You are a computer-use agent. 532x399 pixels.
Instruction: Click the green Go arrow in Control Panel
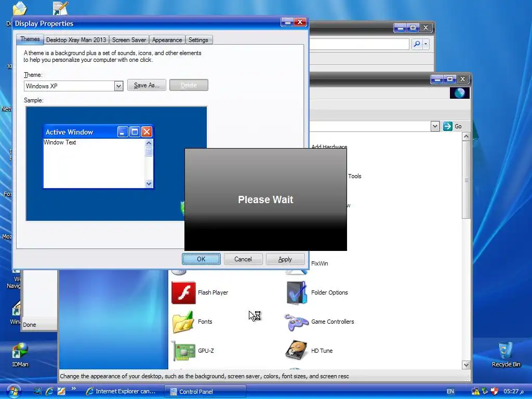[x=447, y=126]
